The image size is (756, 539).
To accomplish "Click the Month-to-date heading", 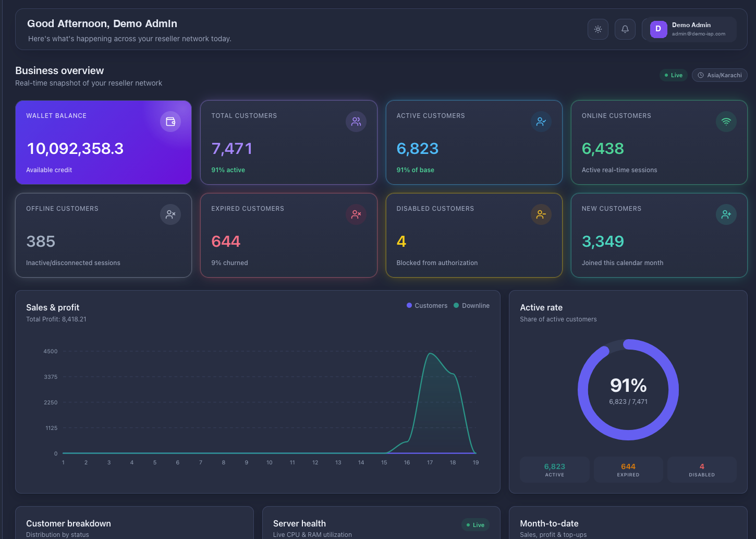I will [x=549, y=523].
